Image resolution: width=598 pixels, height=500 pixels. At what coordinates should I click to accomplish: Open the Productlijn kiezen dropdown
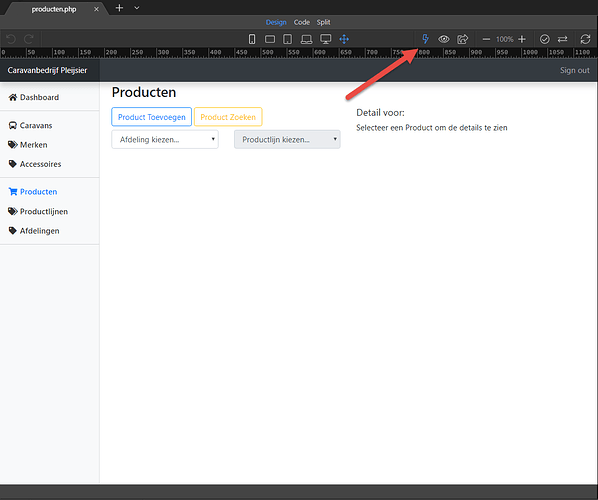coord(287,140)
